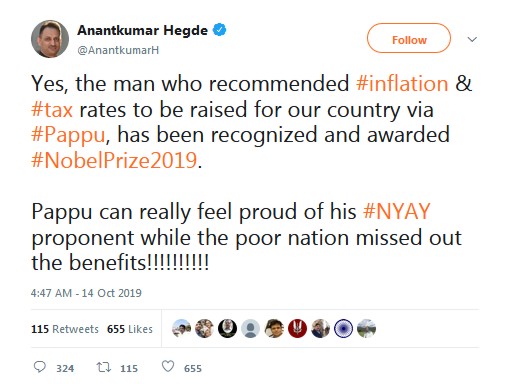Open the #Pappu hashtag link
The height and width of the screenshot is (384, 507).
pos(68,135)
